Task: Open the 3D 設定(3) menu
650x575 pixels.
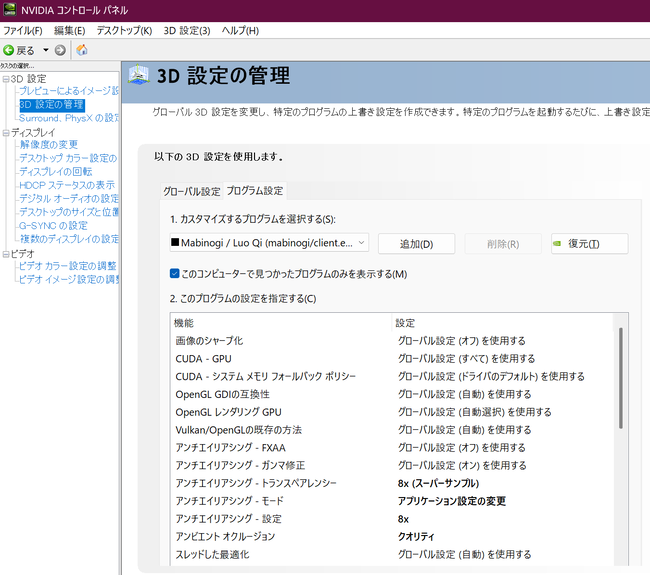Action: pos(187,31)
